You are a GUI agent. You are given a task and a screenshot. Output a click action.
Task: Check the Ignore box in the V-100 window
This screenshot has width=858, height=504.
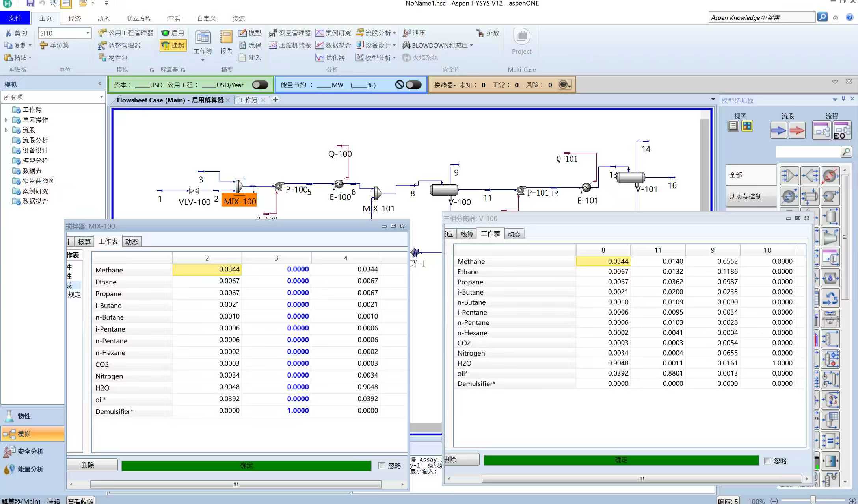click(767, 461)
